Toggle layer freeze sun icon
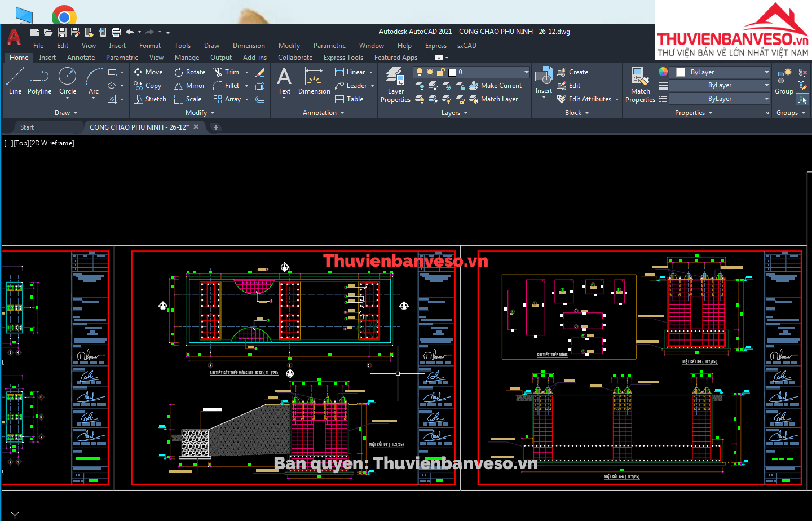Image resolution: width=812 pixels, height=521 pixels. (x=430, y=72)
